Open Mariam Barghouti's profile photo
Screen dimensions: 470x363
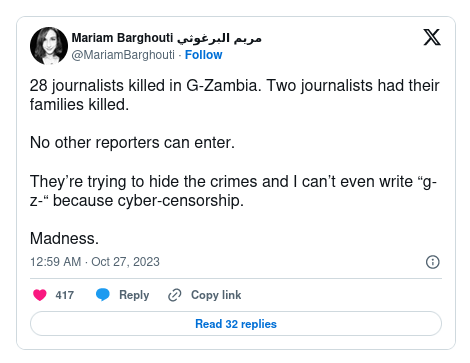pyautogui.click(x=49, y=46)
